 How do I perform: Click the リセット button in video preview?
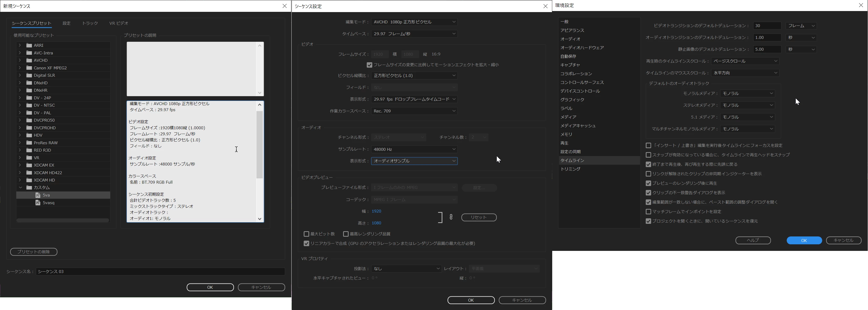[478, 217]
